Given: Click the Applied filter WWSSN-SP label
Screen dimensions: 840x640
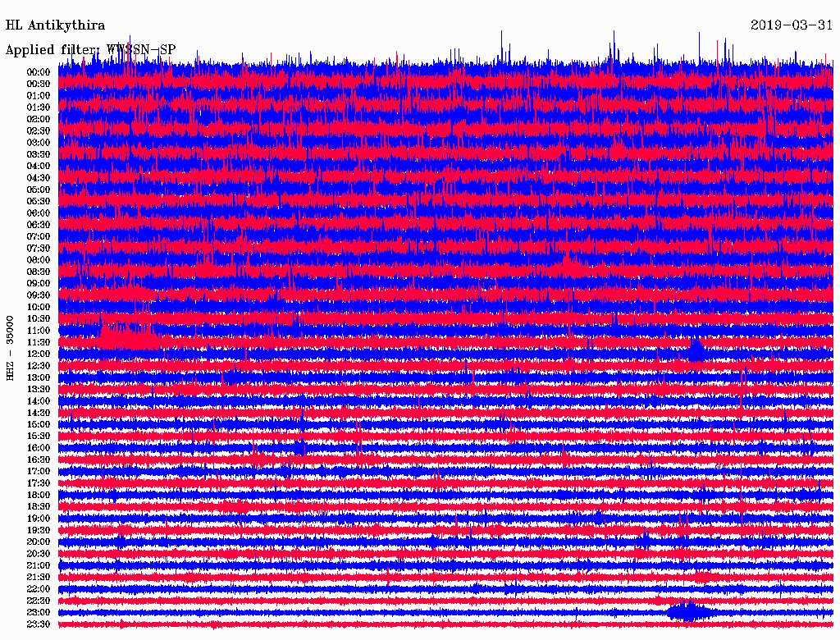Looking at the screenshot, I should point(90,50).
